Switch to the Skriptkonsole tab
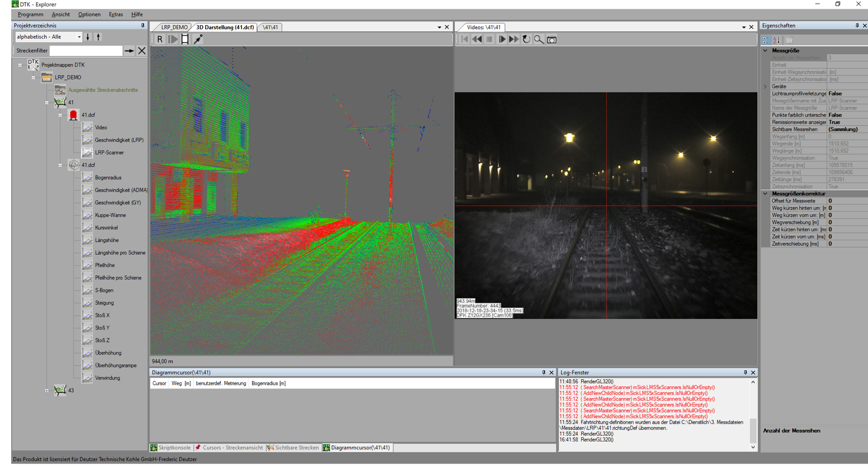Image resolution: width=868 pixels, height=465 pixels. pos(171,448)
